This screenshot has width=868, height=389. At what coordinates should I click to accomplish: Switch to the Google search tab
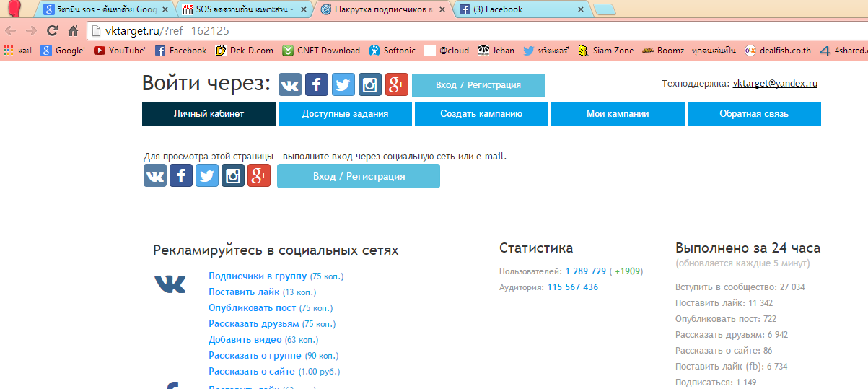(101, 9)
